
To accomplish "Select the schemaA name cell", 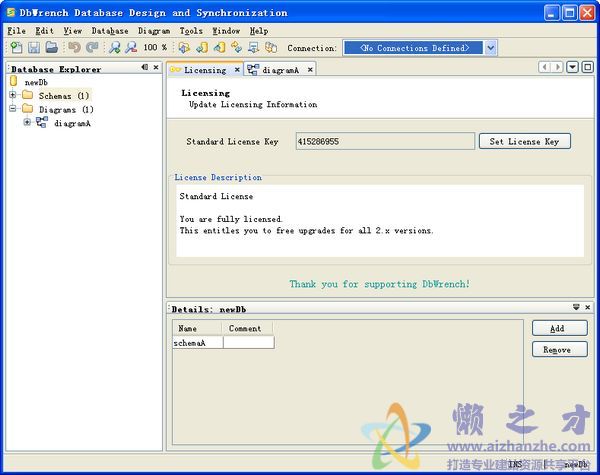I will [x=197, y=343].
